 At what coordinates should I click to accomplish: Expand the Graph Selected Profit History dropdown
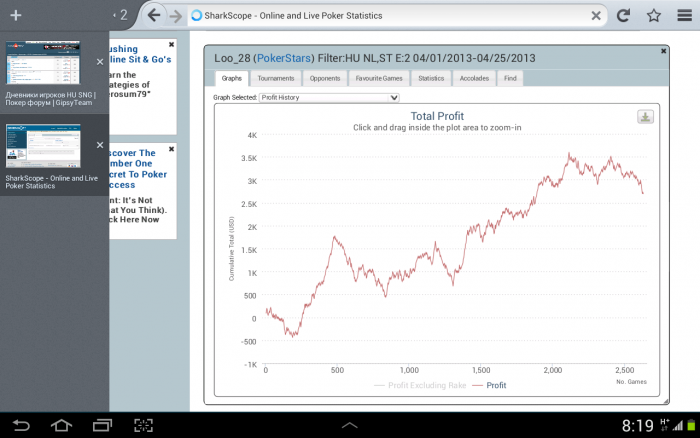(329, 97)
